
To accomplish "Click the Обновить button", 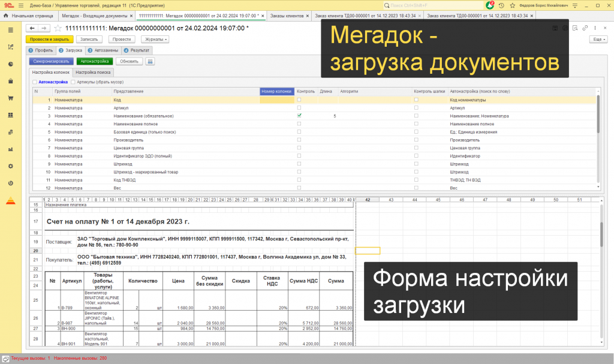I will (130, 61).
